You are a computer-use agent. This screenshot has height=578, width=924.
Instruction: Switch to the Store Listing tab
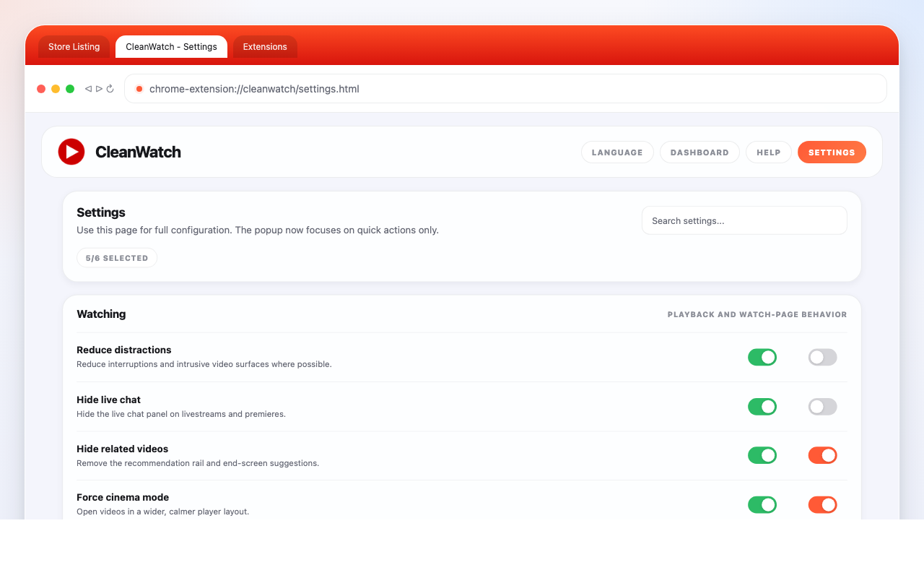coord(74,47)
